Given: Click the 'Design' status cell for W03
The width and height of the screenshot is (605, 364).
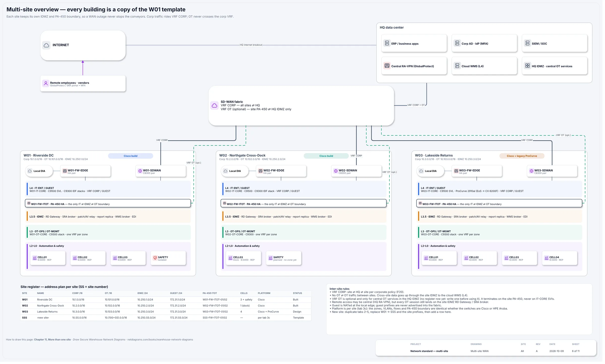Looking at the screenshot, I should (x=298, y=313).
